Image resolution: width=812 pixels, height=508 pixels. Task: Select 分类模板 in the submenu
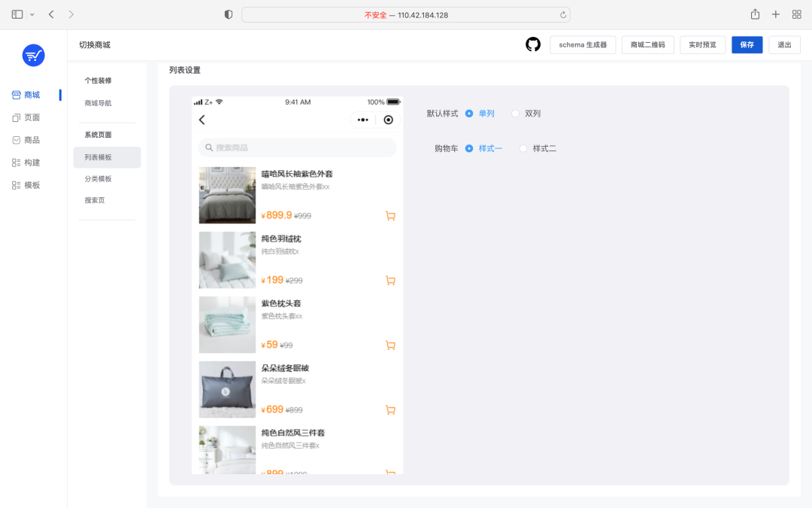click(x=98, y=179)
